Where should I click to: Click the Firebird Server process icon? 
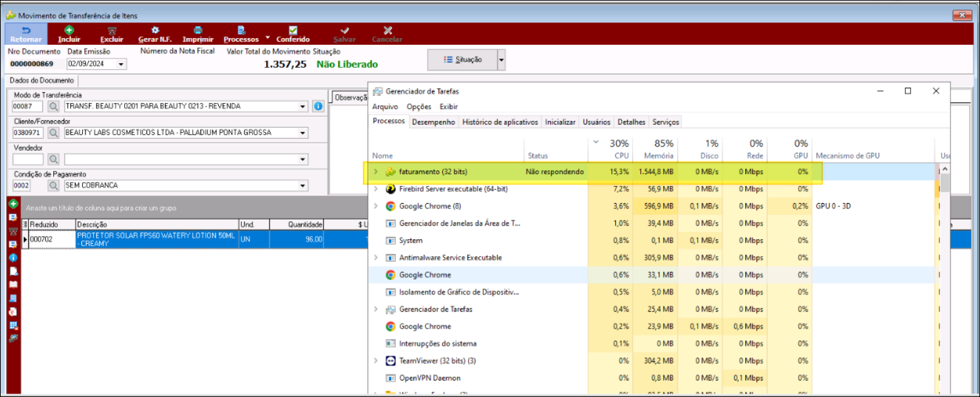[390, 189]
